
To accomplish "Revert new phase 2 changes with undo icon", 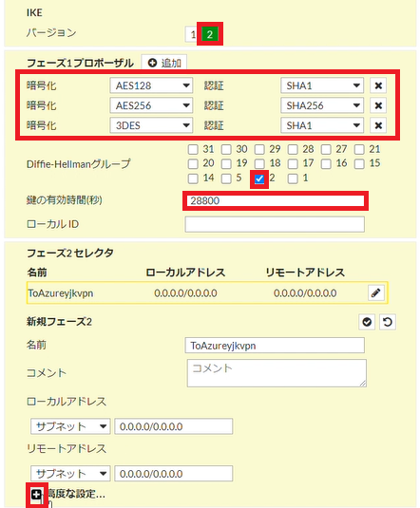I will (388, 322).
